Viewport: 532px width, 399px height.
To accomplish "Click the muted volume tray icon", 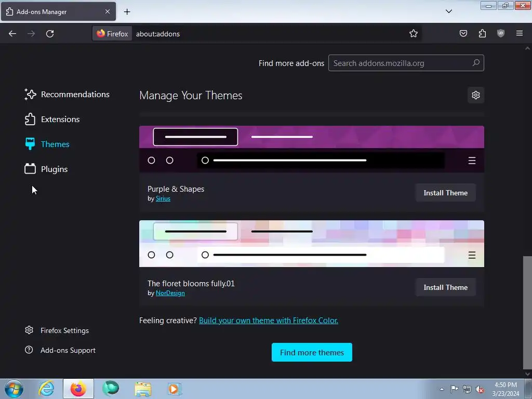I will click(480, 389).
